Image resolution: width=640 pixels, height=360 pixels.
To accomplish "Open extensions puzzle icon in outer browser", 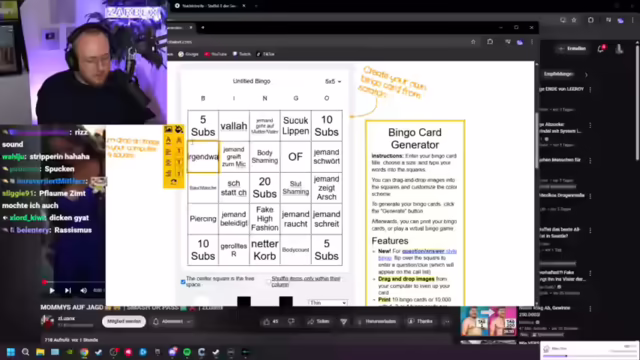I will coord(591,20).
